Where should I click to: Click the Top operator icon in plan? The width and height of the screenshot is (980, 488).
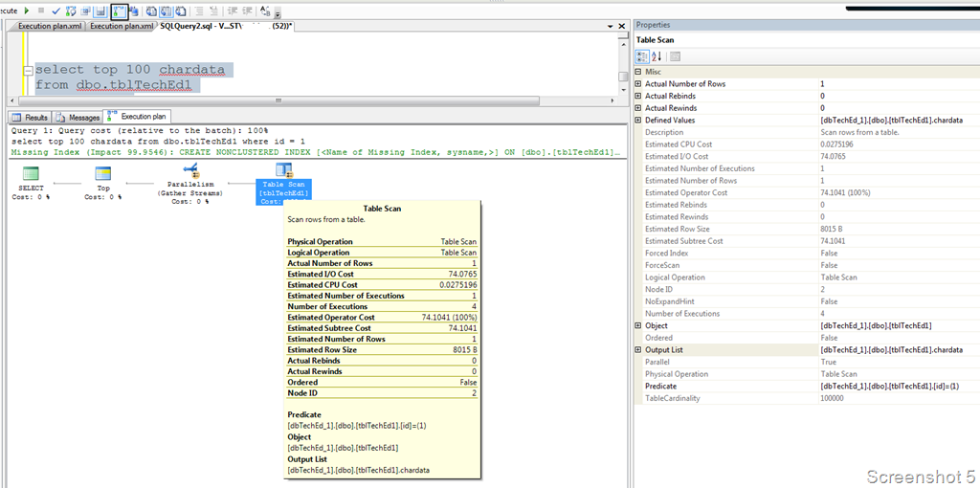click(x=103, y=172)
